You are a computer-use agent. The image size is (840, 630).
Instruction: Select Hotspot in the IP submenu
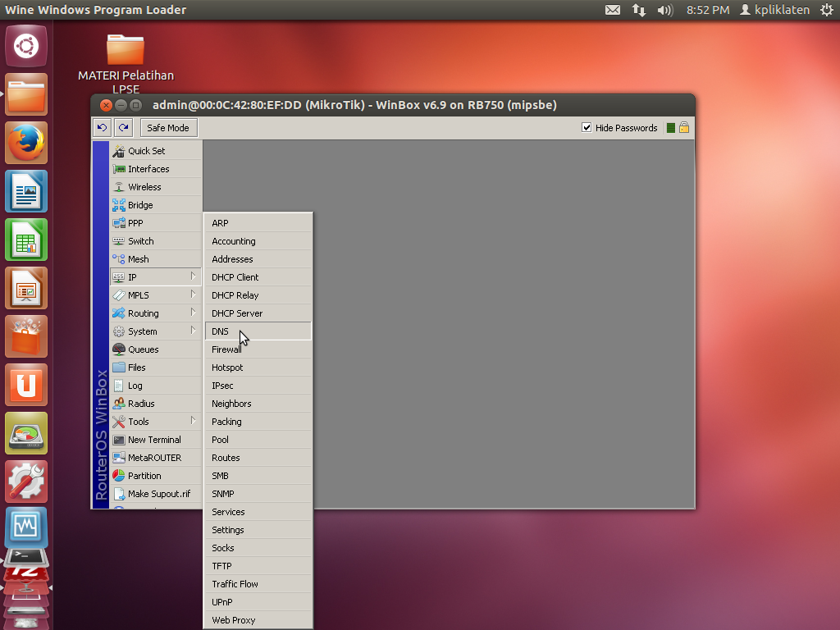[x=258, y=367]
